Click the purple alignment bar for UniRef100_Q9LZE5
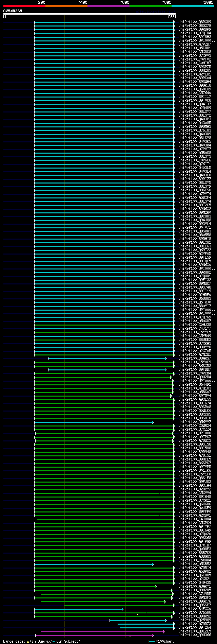Viewport: 217px width, 644px height. click(x=103, y=631)
